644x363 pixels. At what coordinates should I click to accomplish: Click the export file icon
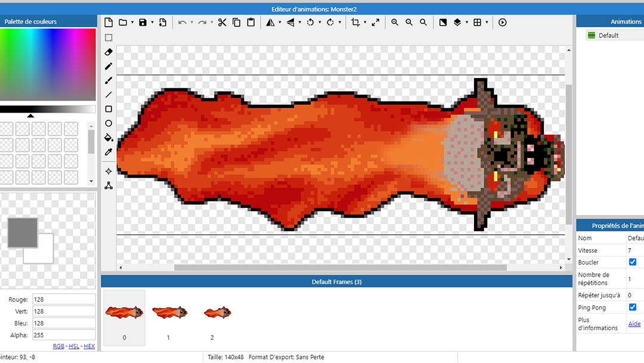(x=163, y=22)
